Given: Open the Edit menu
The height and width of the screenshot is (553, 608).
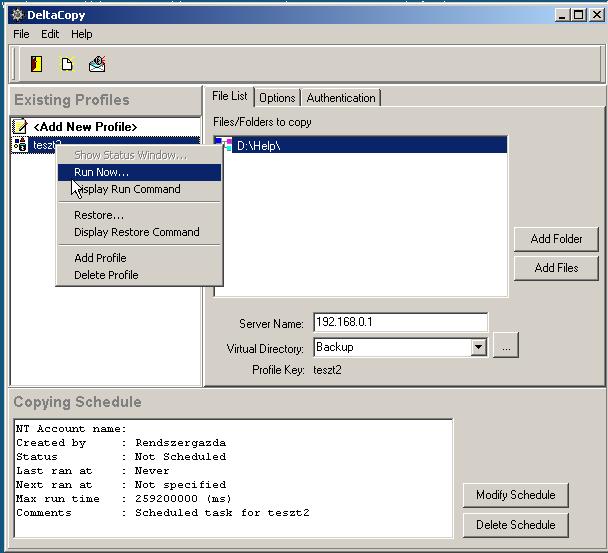Looking at the screenshot, I should pyautogui.click(x=50, y=34).
